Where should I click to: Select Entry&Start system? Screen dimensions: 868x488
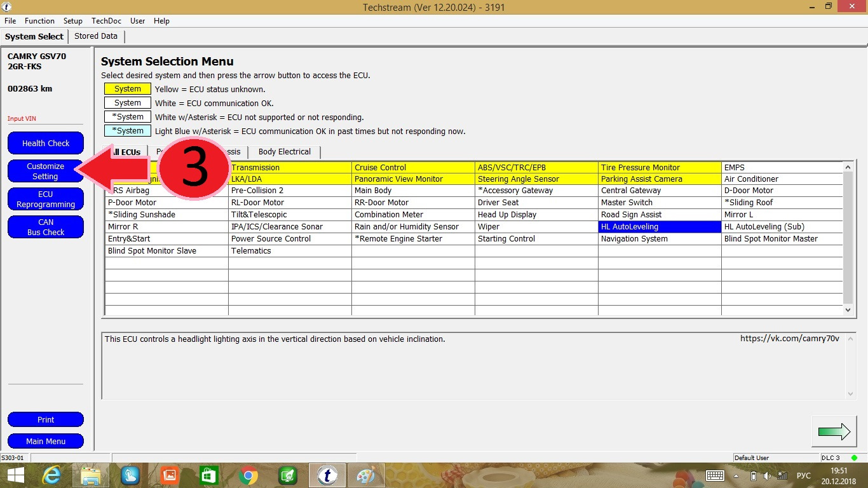pos(166,239)
